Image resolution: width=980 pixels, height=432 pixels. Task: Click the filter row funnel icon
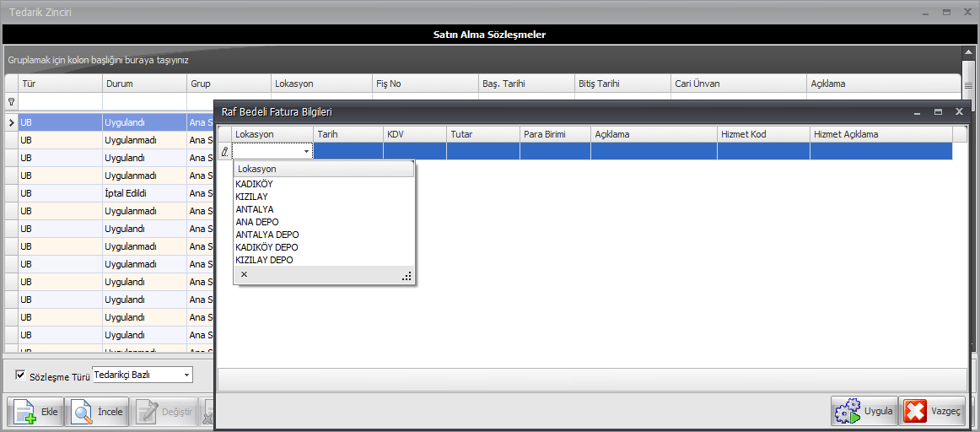[11, 101]
